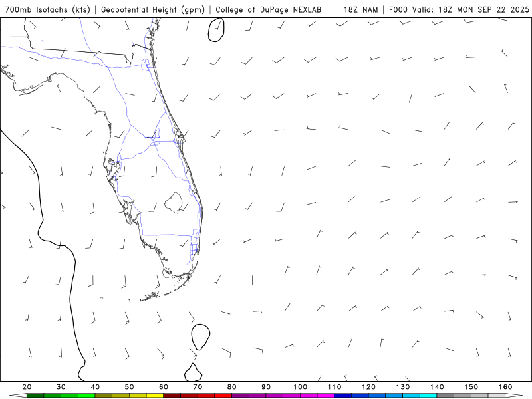The height and width of the screenshot is (399, 532).
Task: Click the 'Geopotential Height (gpm)' title text
Action: pos(153,10)
